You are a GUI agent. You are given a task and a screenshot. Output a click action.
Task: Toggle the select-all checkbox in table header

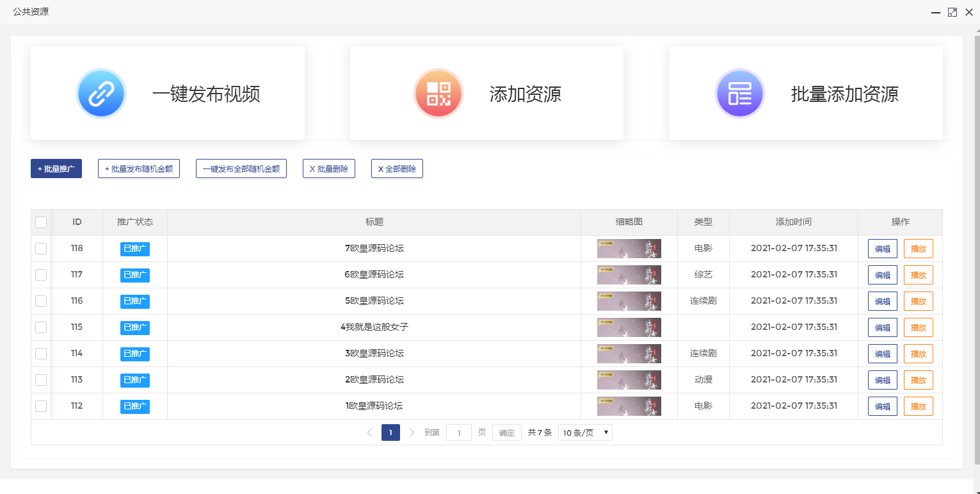(x=41, y=222)
